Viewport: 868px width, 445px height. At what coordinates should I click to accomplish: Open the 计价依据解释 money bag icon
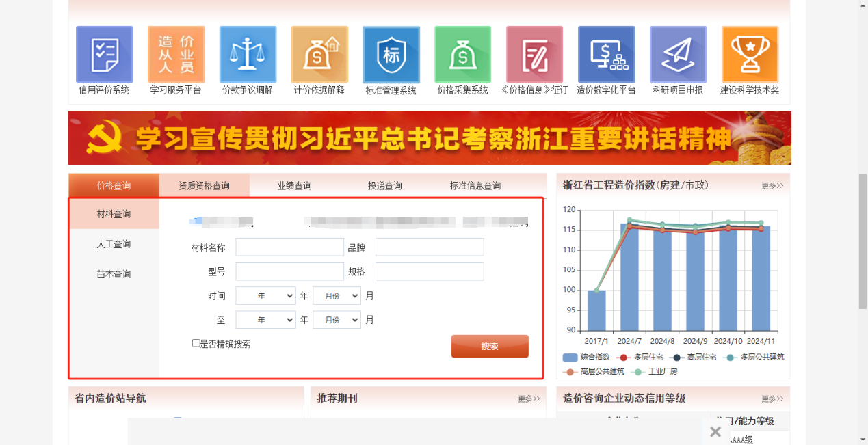319,55
